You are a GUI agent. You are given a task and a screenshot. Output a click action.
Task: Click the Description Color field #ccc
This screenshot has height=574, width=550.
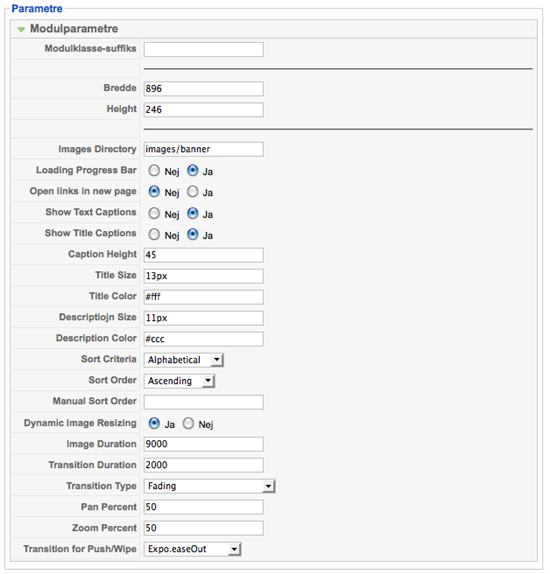click(204, 339)
